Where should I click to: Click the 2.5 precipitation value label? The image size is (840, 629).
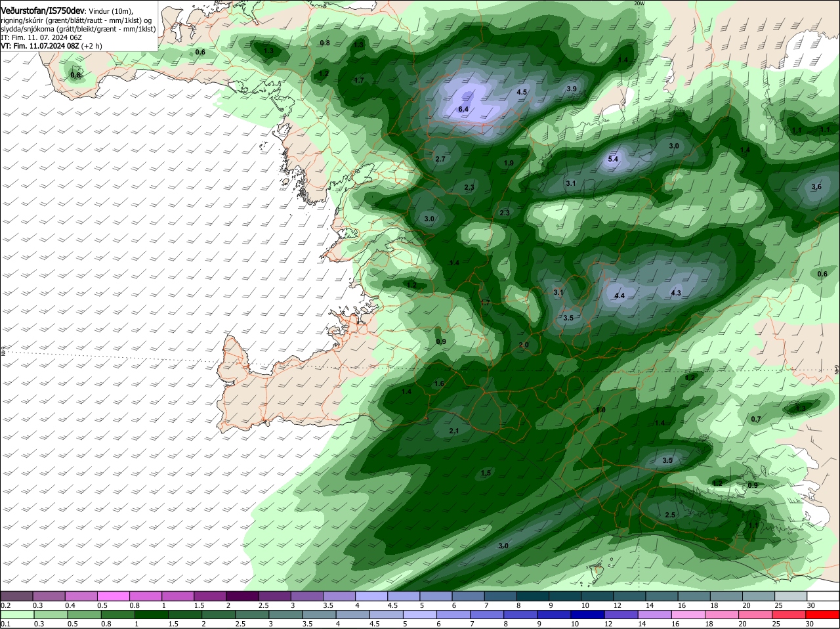pyautogui.click(x=670, y=515)
